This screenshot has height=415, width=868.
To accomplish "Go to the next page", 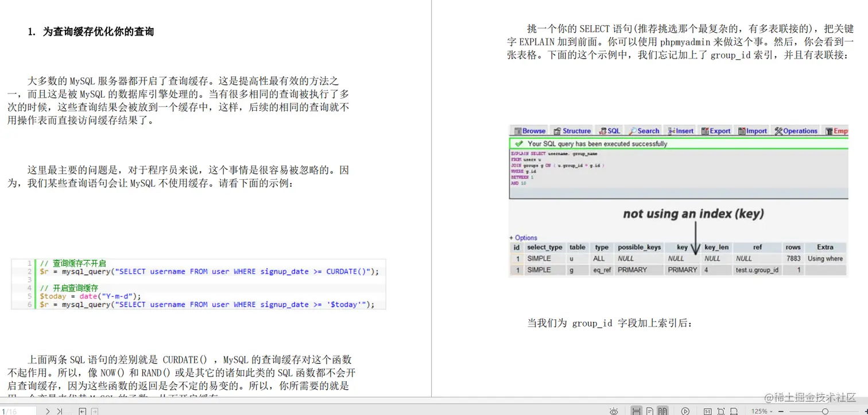I will tap(48, 412).
